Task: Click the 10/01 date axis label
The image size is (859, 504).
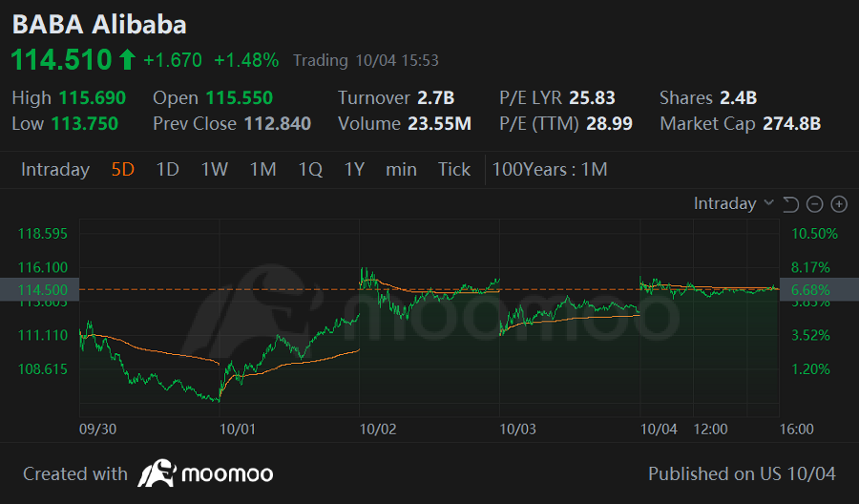Action: pos(238,429)
